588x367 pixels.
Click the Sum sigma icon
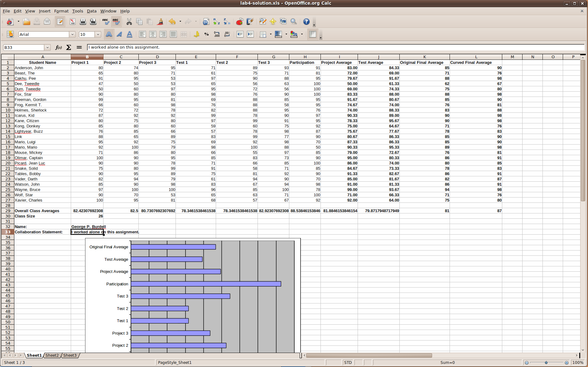69,47
